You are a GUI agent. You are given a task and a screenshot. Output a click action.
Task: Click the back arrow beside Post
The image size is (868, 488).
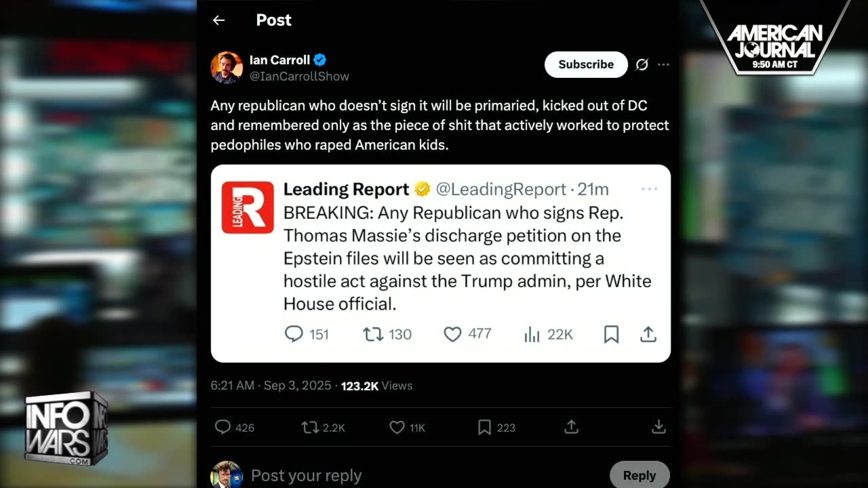218,20
